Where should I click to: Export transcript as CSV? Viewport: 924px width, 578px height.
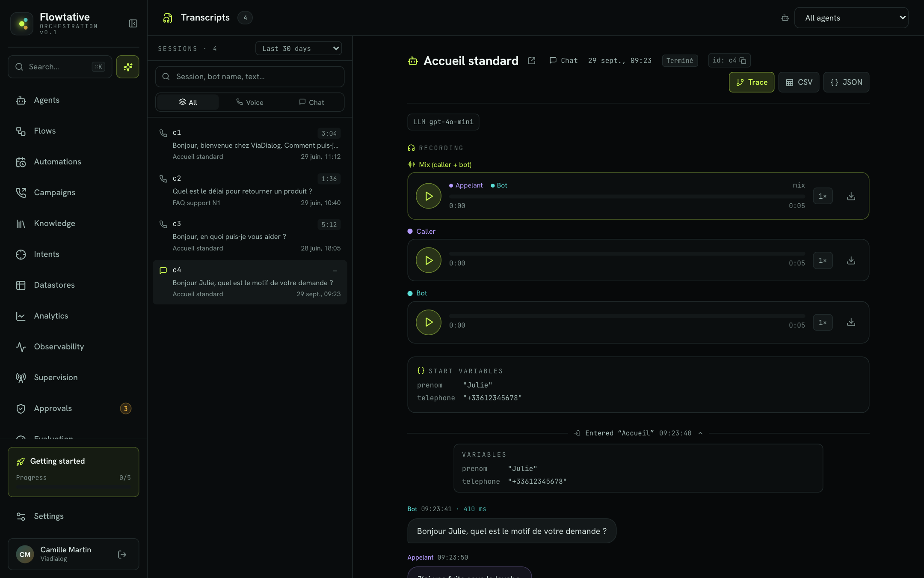799,82
